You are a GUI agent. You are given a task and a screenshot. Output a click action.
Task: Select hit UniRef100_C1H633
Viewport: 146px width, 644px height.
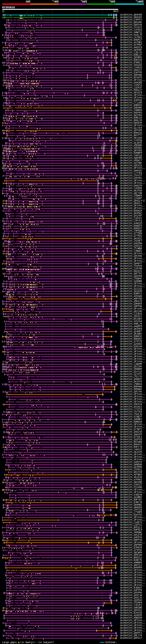coord(131,67)
